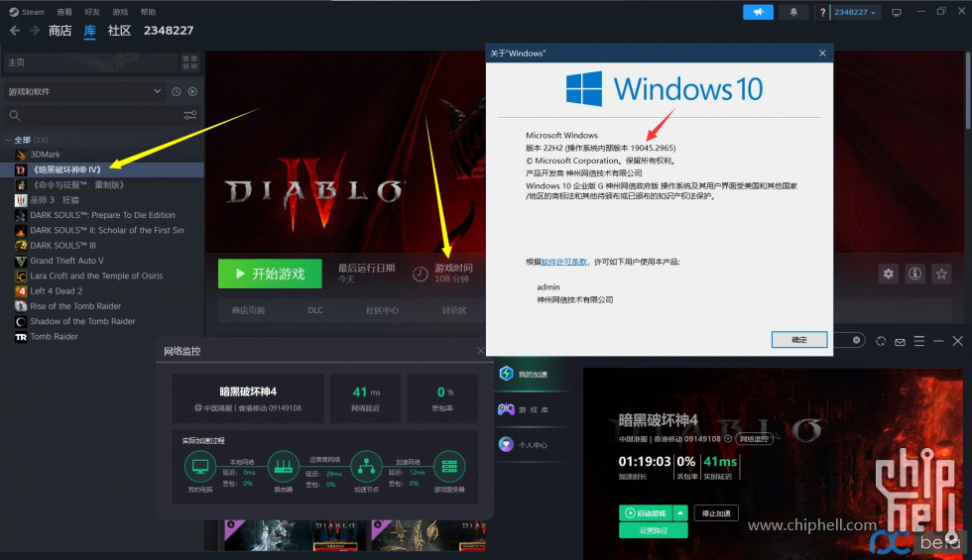Screen dimensions: 972x560
Task: Open the 帮助 menu
Action: 148,12
